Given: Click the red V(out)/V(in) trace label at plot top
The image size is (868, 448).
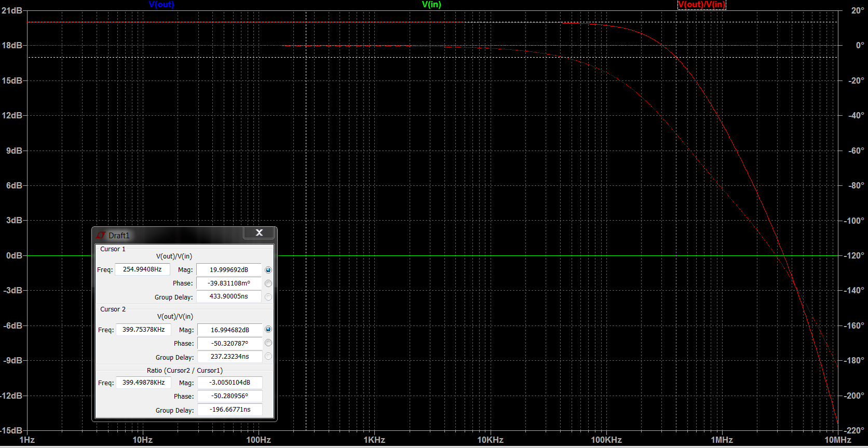Looking at the screenshot, I should [702, 4].
